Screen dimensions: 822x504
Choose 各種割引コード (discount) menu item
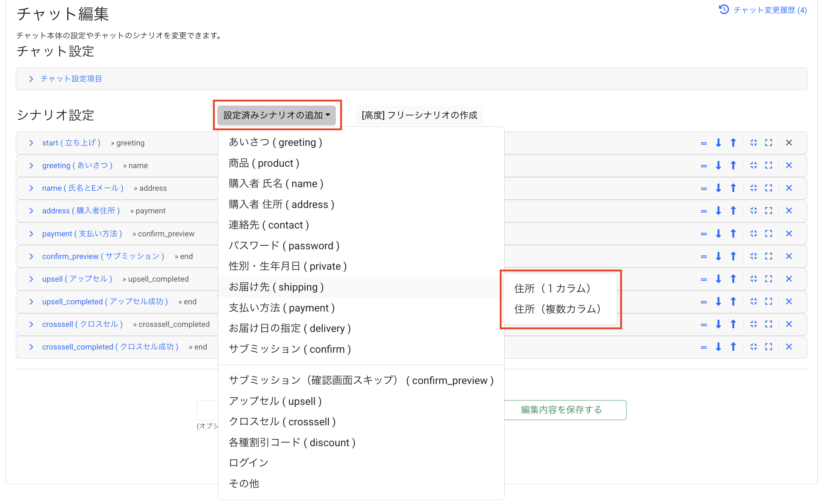[x=361, y=443]
